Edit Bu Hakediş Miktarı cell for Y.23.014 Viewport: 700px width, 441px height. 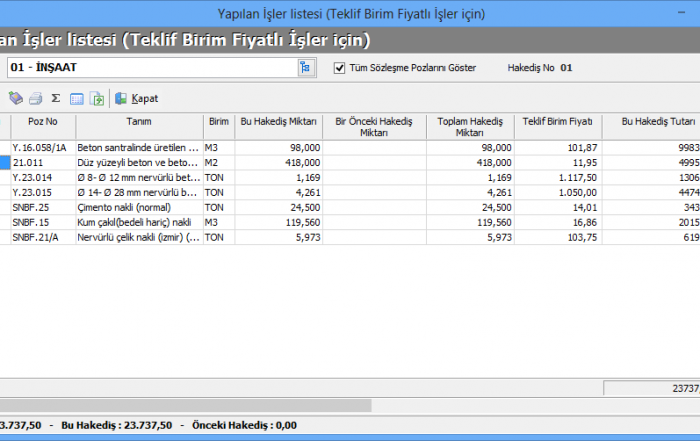(278, 177)
